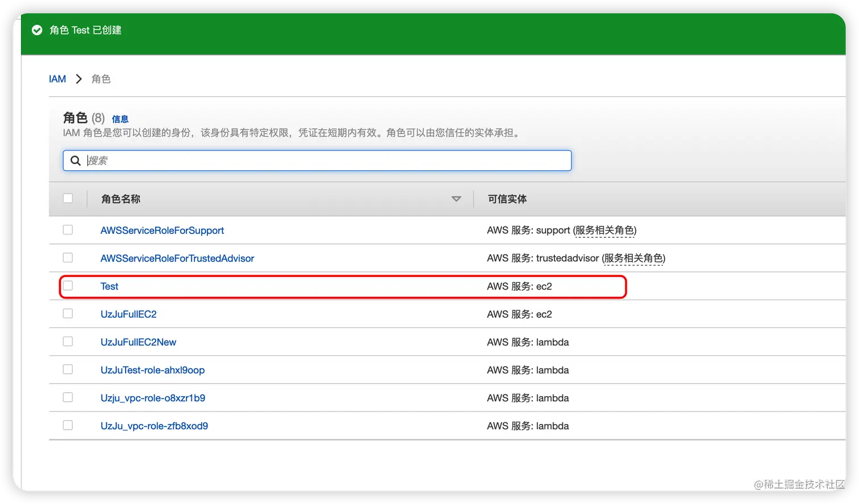The image size is (859, 504).
Task: Open the UzJuTest-role-ahxl9oop role
Action: (x=152, y=370)
